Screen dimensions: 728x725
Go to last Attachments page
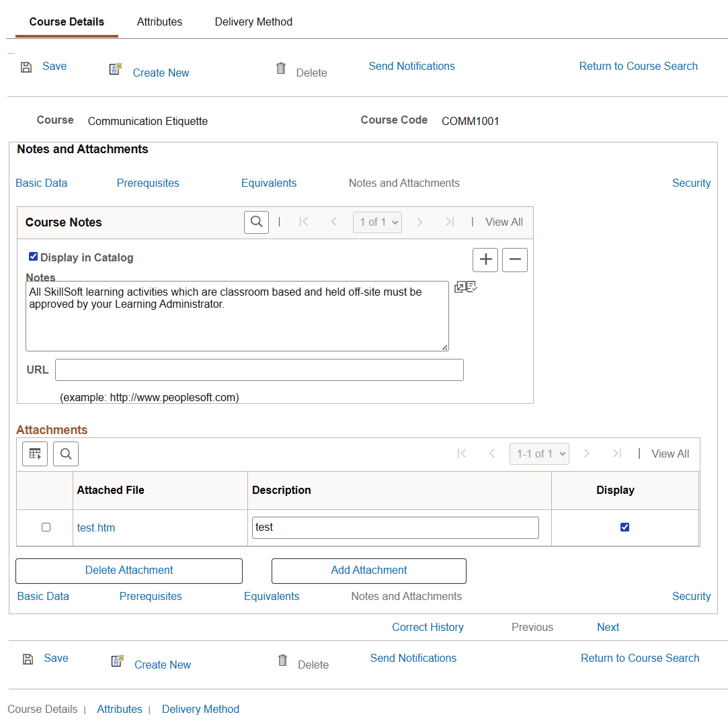point(616,454)
